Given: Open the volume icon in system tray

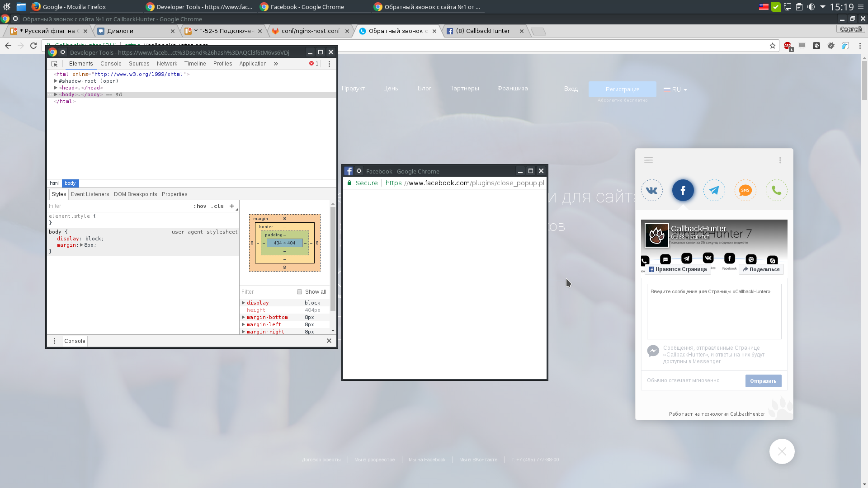Looking at the screenshot, I should [x=811, y=7].
